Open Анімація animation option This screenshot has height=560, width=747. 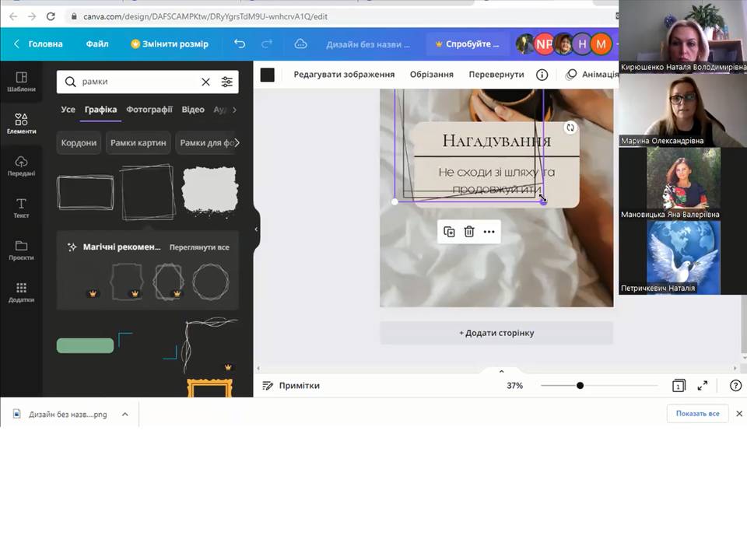pos(593,75)
